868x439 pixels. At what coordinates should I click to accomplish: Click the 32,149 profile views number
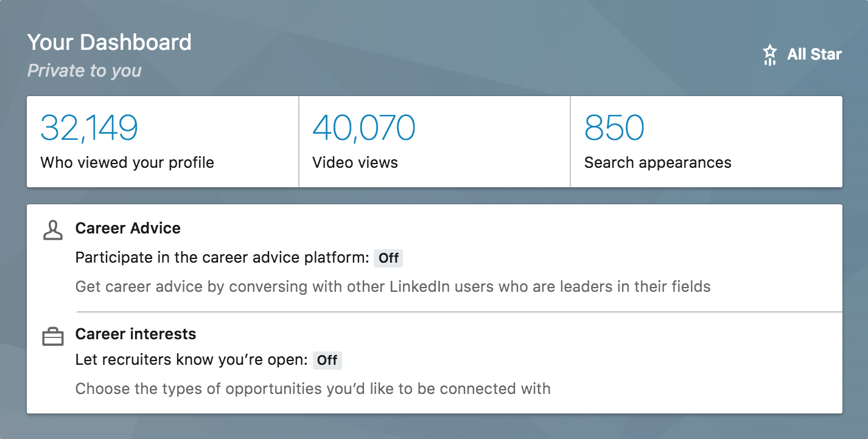[89, 127]
